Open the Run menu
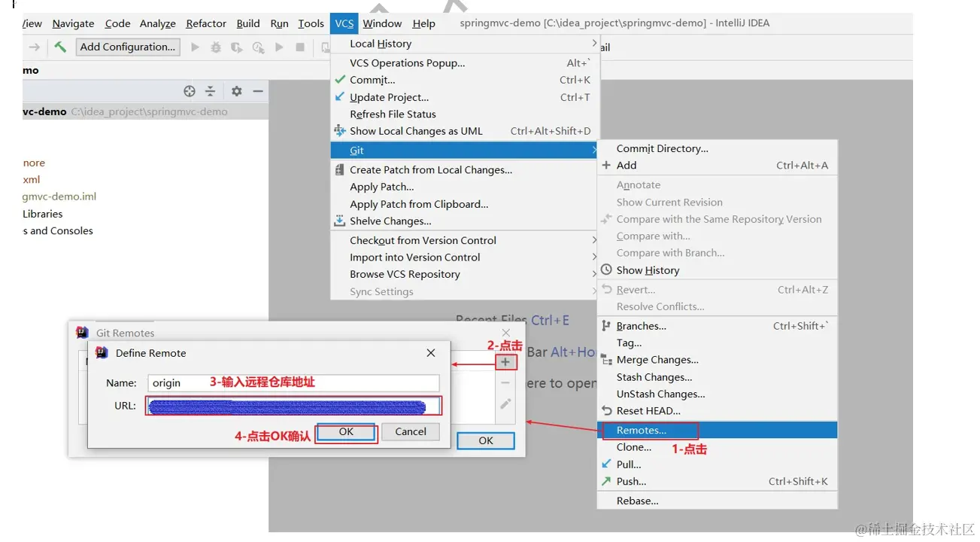980x542 pixels. click(x=280, y=23)
